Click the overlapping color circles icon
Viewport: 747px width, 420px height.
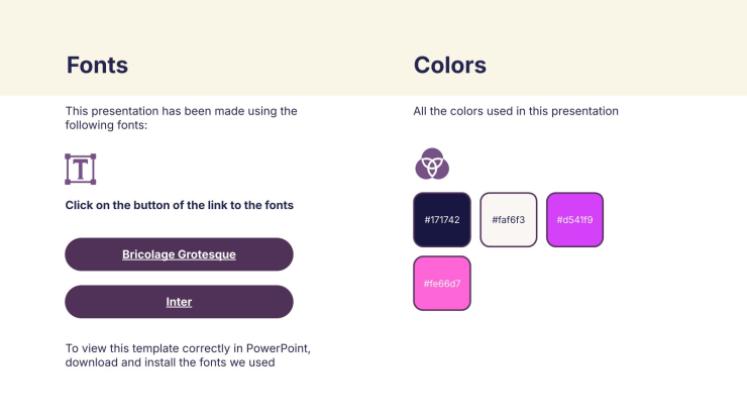[x=432, y=164]
